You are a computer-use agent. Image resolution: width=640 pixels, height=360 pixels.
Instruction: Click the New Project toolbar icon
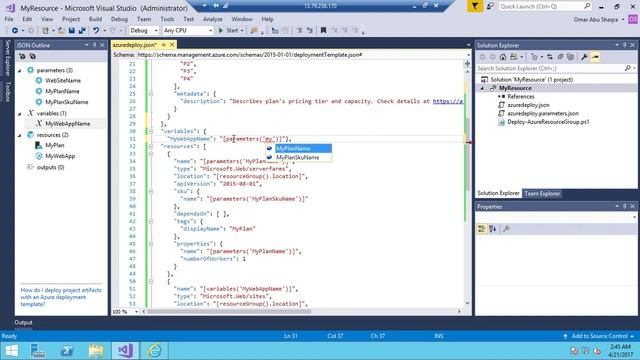pyautogui.click(x=45, y=31)
